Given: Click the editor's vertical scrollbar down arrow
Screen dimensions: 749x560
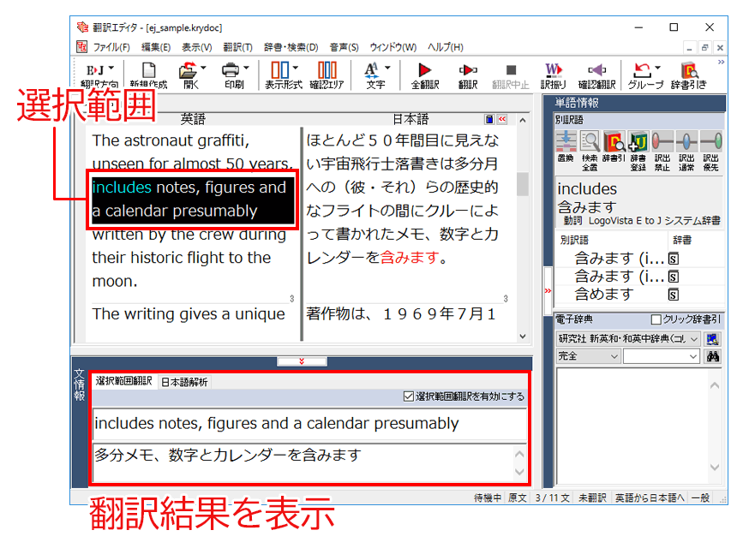Looking at the screenshot, I should click(x=523, y=337).
